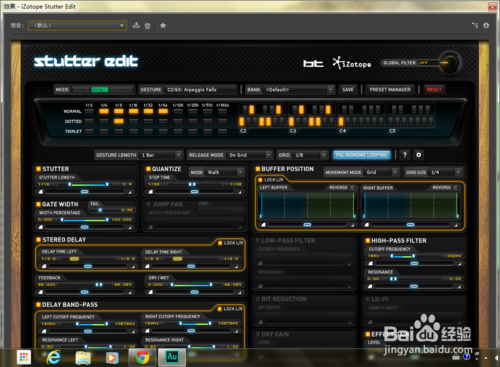Click the Gesture name field Arpeggio Falls
This screenshot has width=500, height=367.
pos(201,89)
